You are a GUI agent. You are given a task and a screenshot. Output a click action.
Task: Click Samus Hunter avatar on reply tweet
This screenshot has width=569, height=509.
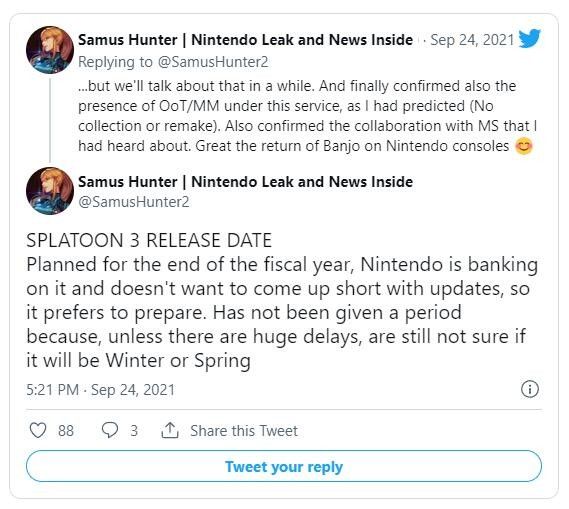50,50
